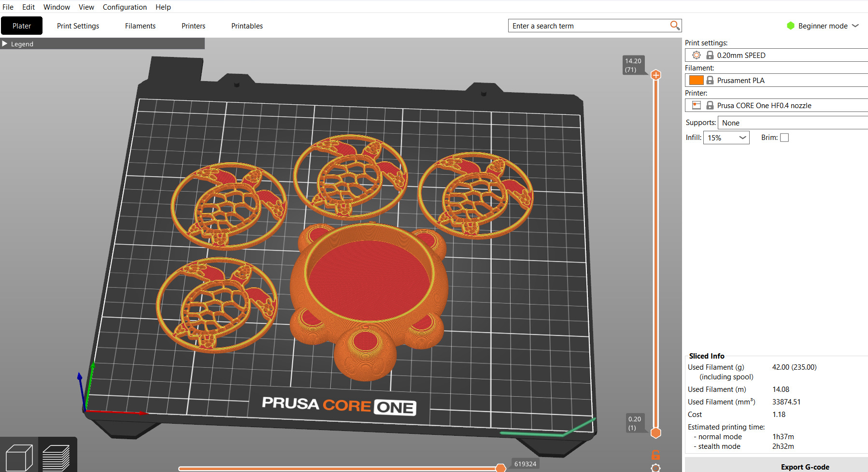
Task: Click the plus on top layer slider thumb
Action: coord(655,75)
